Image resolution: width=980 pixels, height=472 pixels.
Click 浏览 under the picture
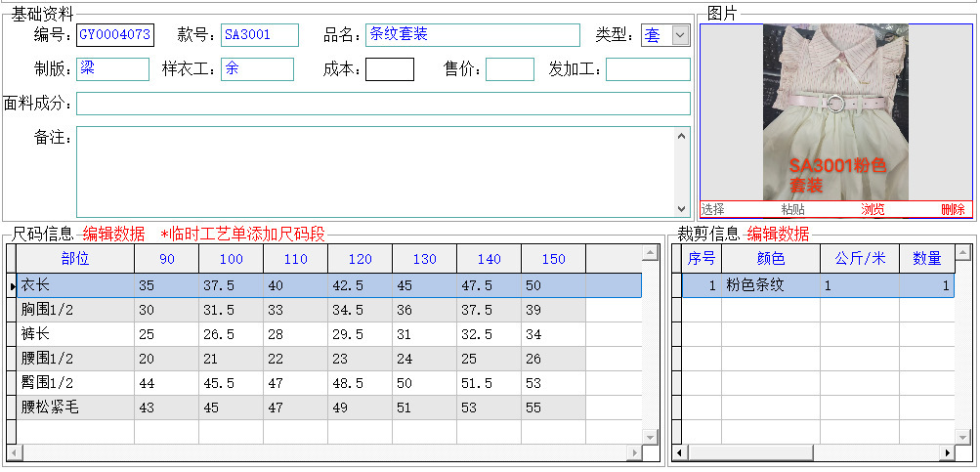pos(873,209)
